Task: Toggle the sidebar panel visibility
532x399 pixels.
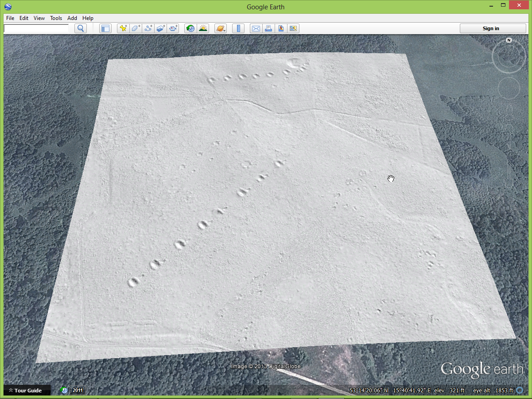Action: tap(105, 28)
